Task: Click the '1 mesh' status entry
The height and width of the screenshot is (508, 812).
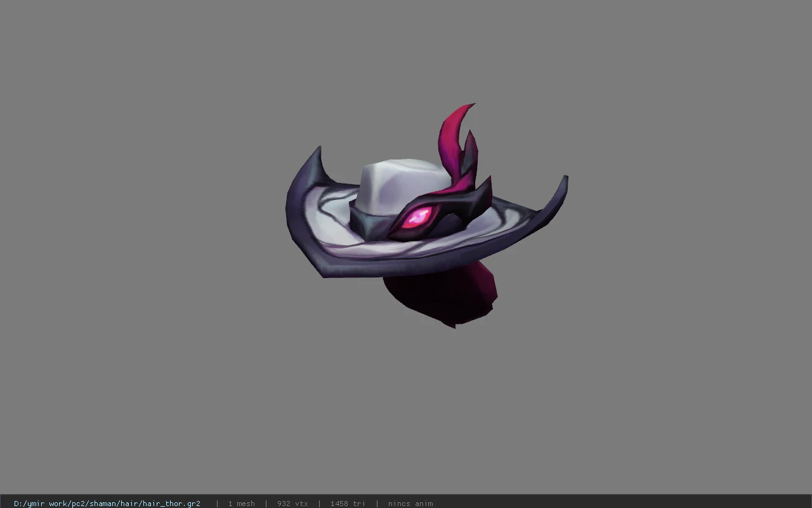Action: coord(241,504)
